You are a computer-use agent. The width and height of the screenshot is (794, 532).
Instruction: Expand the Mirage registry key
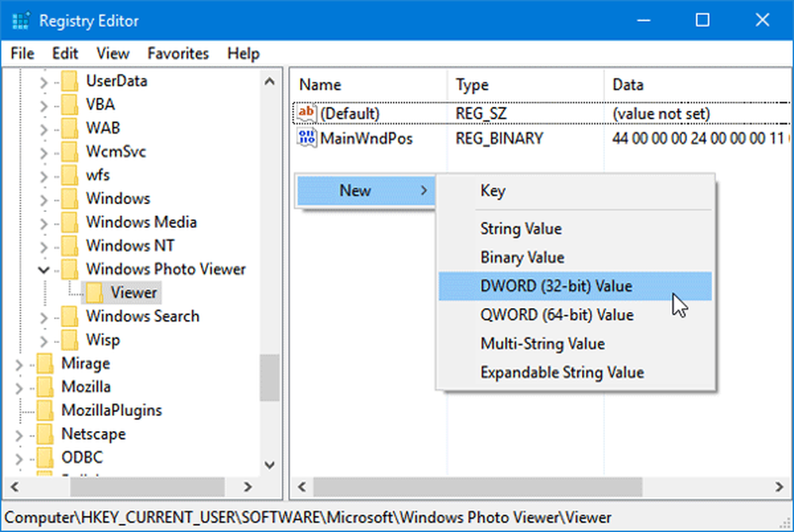(20, 364)
